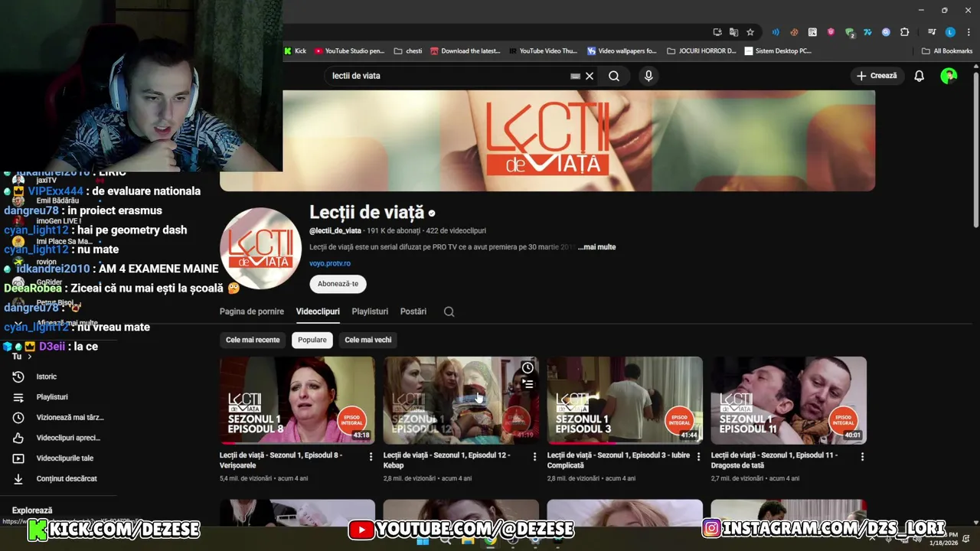Click the cookie extension icon
Viewport: 980px width, 551px height.
coord(794,32)
